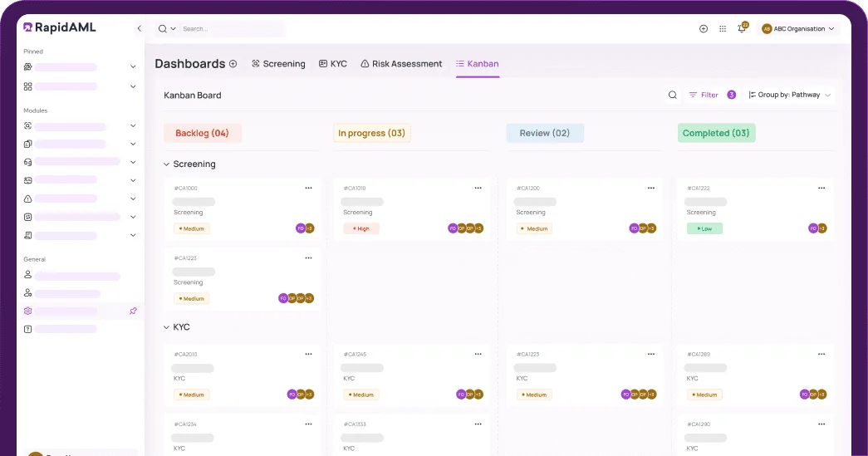This screenshot has width=868, height=456.
Task: Click the pin icon in sidebar
Action: (x=133, y=311)
